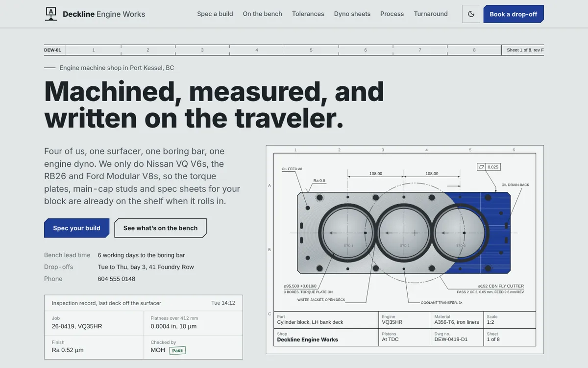The height and width of the screenshot is (368, 588).
Task: Click the COOLANT TRANSFER, 3× label
Action: [x=441, y=303]
